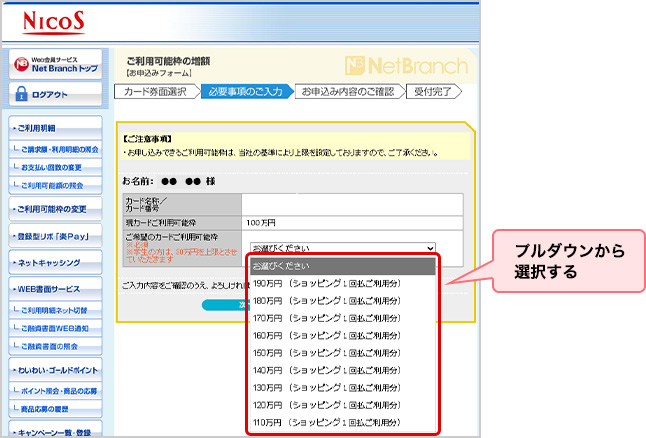Select 130万円 option
The width and height of the screenshot is (646, 438).
(343, 388)
